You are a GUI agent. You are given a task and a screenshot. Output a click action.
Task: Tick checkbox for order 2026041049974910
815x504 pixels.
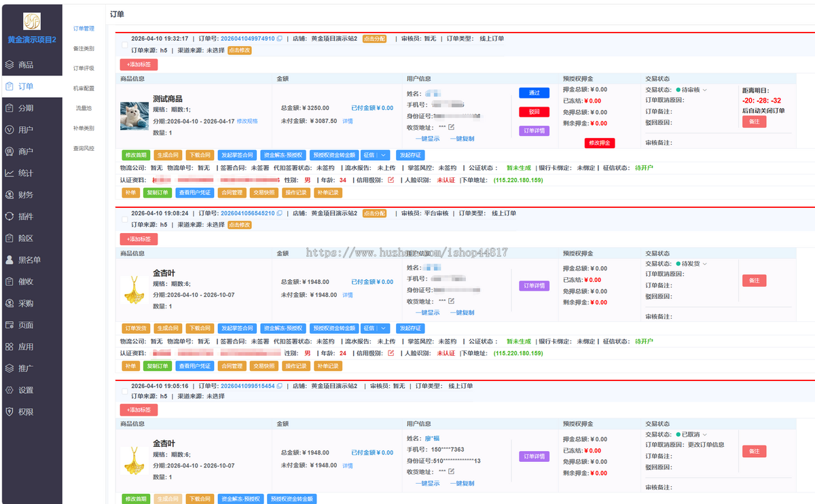pyautogui.click(x=124, y=44)
